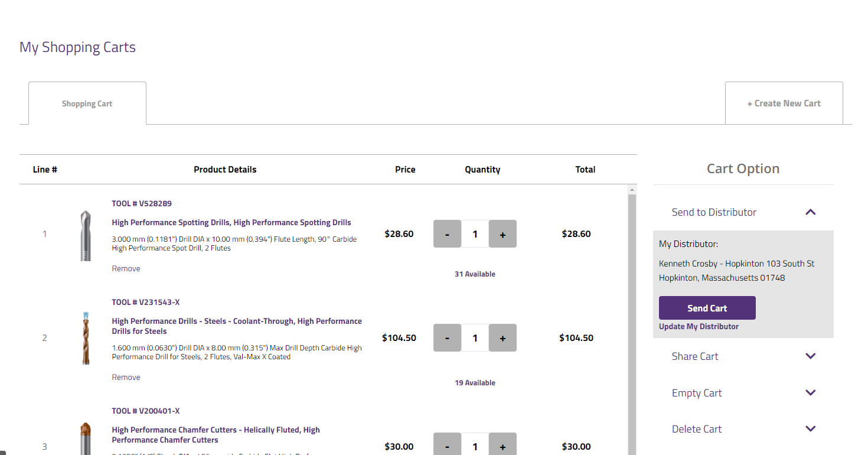Viewport: 868px width, 455px height.
Task: Click the cart list scrollbar
Action: [632, 295]
